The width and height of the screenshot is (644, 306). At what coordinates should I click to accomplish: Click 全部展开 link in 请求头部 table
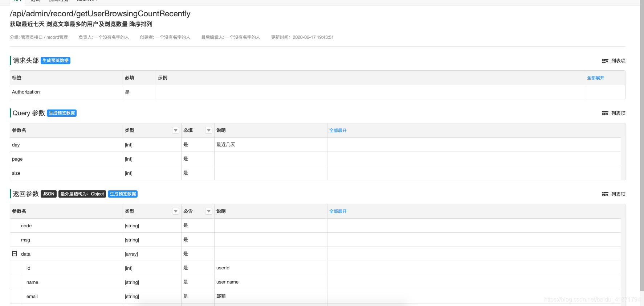tap(596, 78)
